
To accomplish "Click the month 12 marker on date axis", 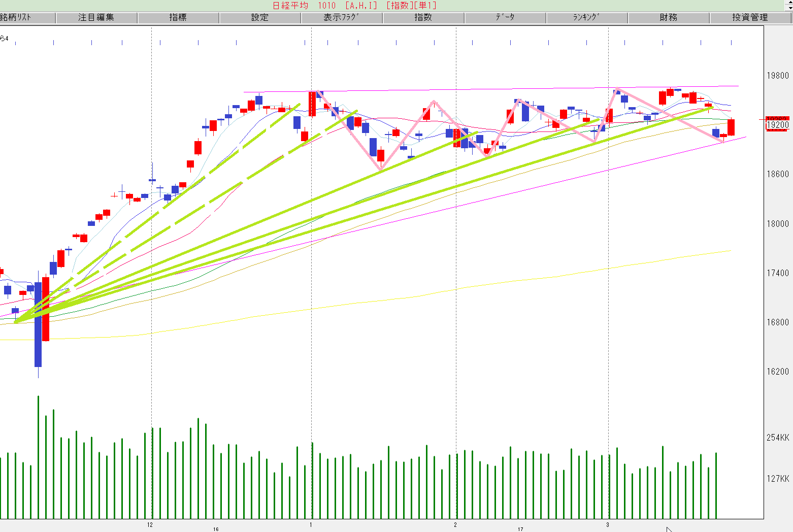I will coord(150,525).
